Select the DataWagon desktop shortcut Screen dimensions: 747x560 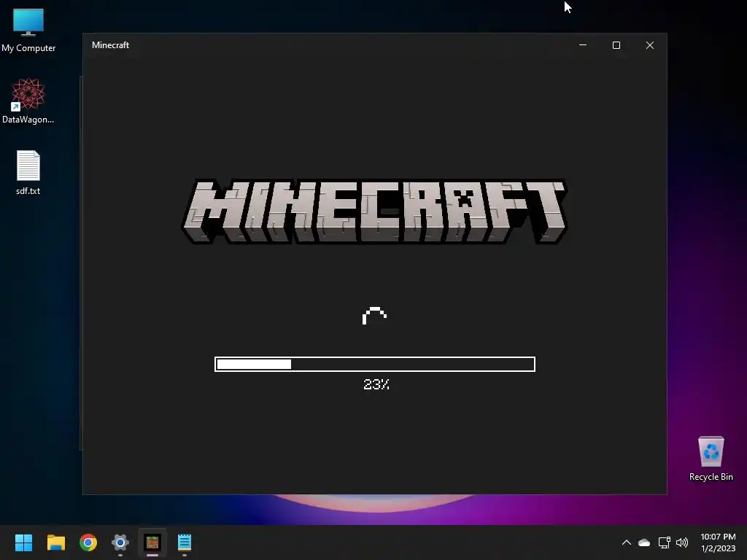[28, 101]
